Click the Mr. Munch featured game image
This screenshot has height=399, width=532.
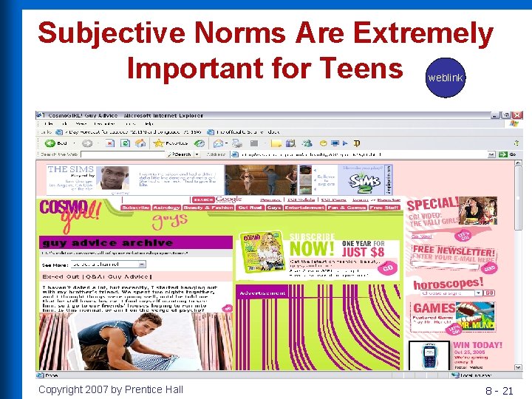click(475, 316)
